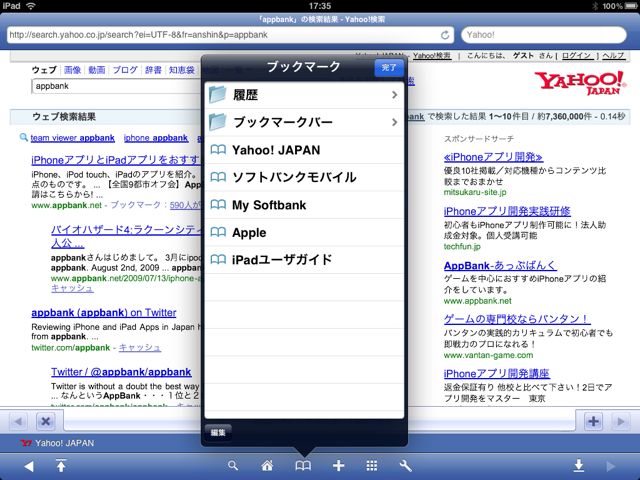640x480 pixels.
Task: Tap the 完了 done button
Action: [388, 68]
